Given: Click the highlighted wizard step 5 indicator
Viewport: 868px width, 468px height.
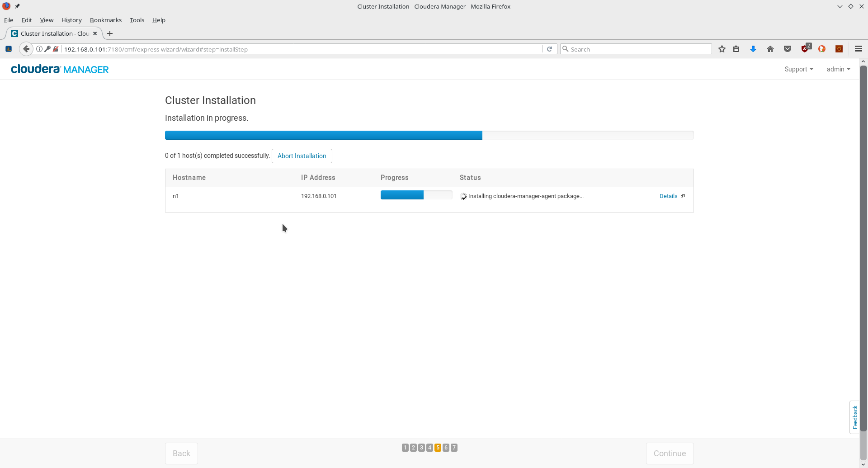Looking at the screenshot, I should click(x=438, y=448).
